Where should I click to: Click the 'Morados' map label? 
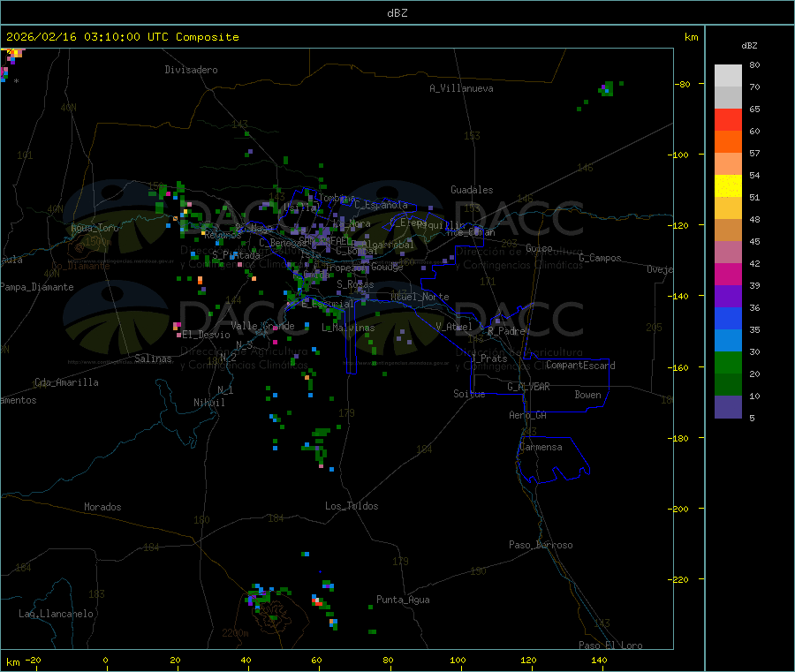coord(102,507)
